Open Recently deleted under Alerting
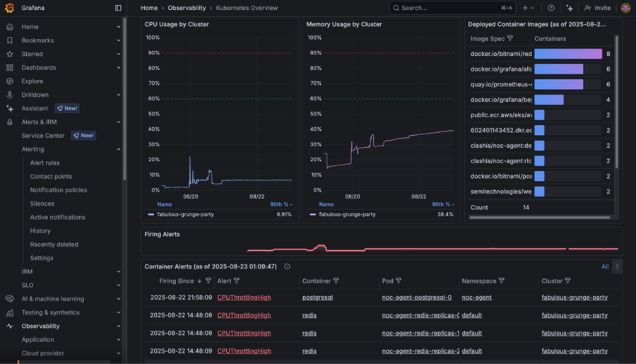Viewport: 636px width, 364px height. (54, 245)
